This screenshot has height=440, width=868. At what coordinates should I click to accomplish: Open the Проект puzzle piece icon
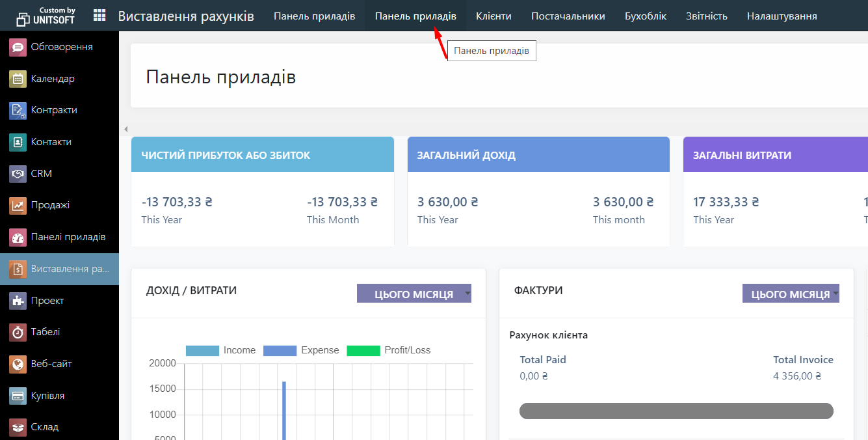click(x=18, y=301)
